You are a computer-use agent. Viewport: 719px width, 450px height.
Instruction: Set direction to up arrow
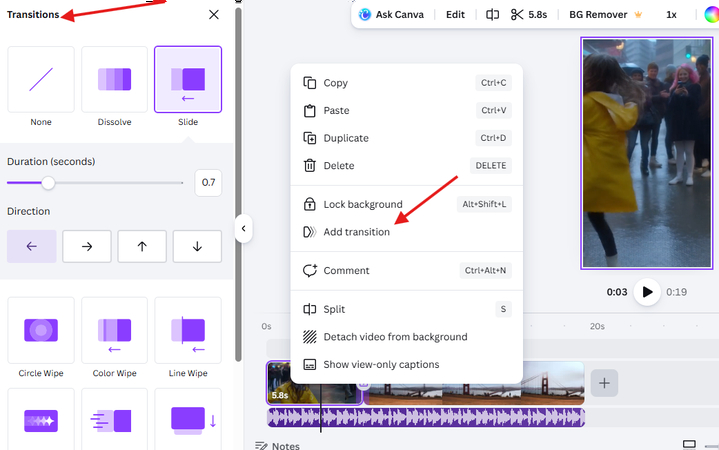(x=142, y=247)
